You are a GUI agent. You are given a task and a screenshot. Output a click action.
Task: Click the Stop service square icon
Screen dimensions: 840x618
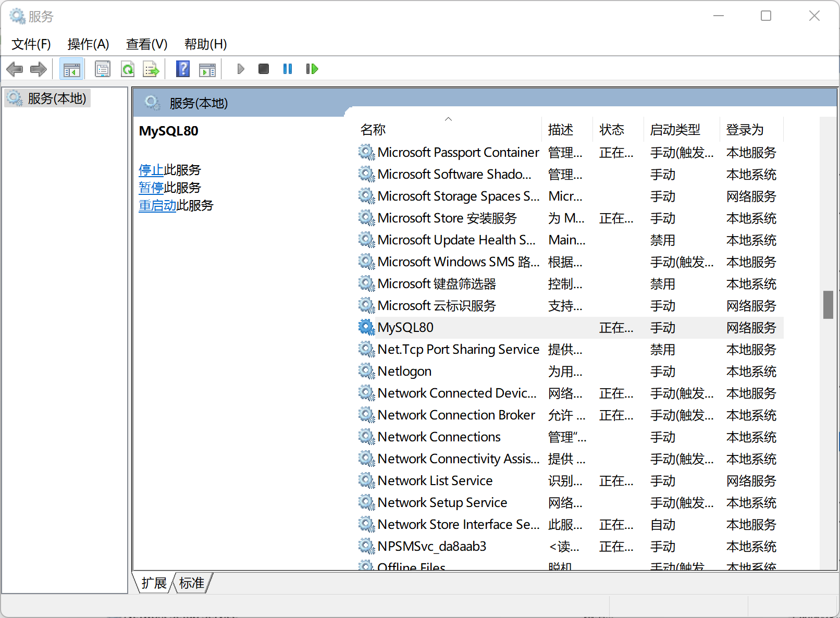pyautogui.click(x=264, y=69)
